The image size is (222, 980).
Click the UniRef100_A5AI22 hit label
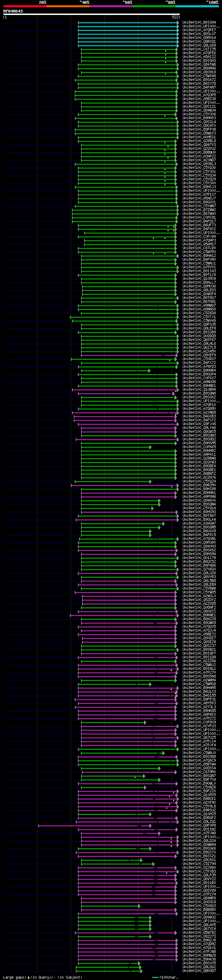[x=199, y=57]
